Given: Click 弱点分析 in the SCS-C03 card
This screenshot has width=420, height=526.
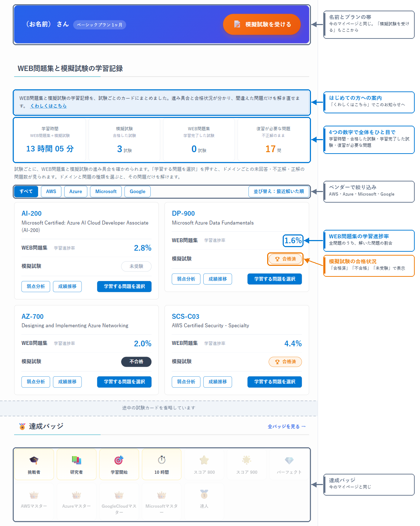Looking at the screenshot, I should [186, 382].
